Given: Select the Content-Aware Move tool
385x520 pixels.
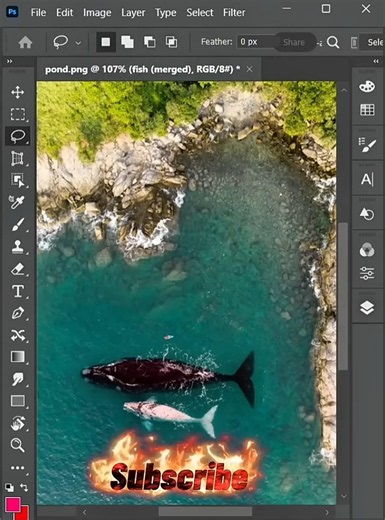Looking at the screenshot, I should pyautogui.click(x=18, y=335).
